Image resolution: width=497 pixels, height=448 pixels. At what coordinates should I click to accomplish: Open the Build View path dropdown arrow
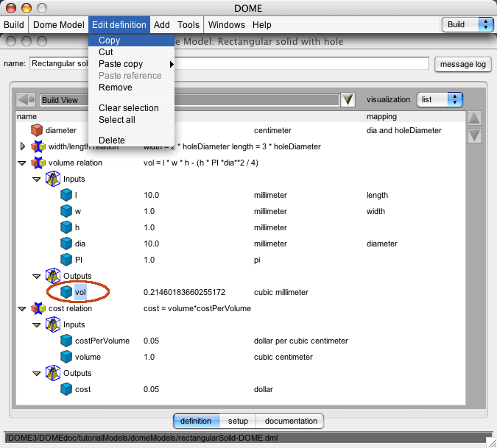[348, 100]
